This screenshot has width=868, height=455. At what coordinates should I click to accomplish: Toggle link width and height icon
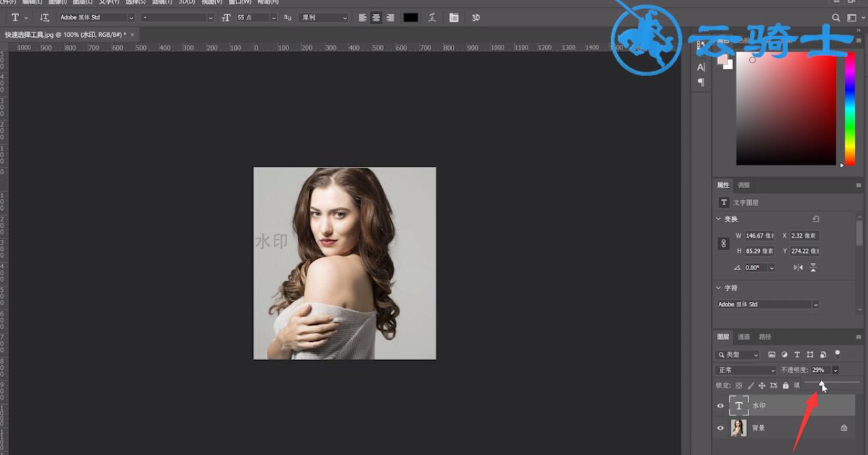723,243
